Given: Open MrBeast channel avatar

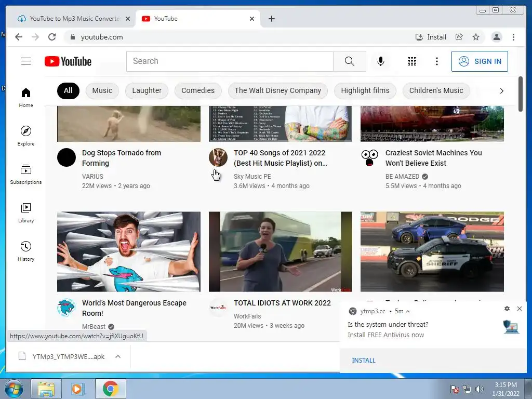Looking at the screenshot, I should point(66,308).
